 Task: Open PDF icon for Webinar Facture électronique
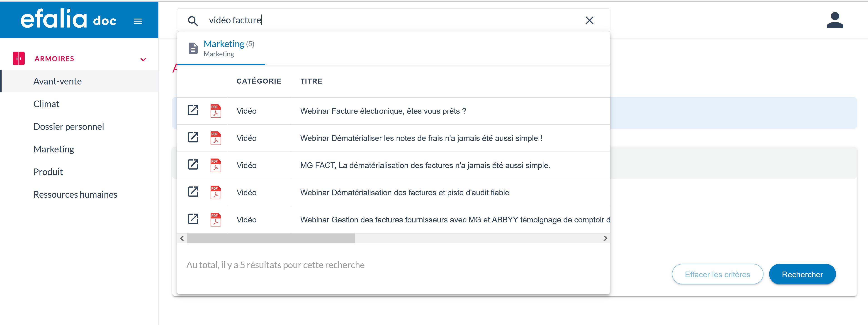pyautogui.click(x=216, y=111)
